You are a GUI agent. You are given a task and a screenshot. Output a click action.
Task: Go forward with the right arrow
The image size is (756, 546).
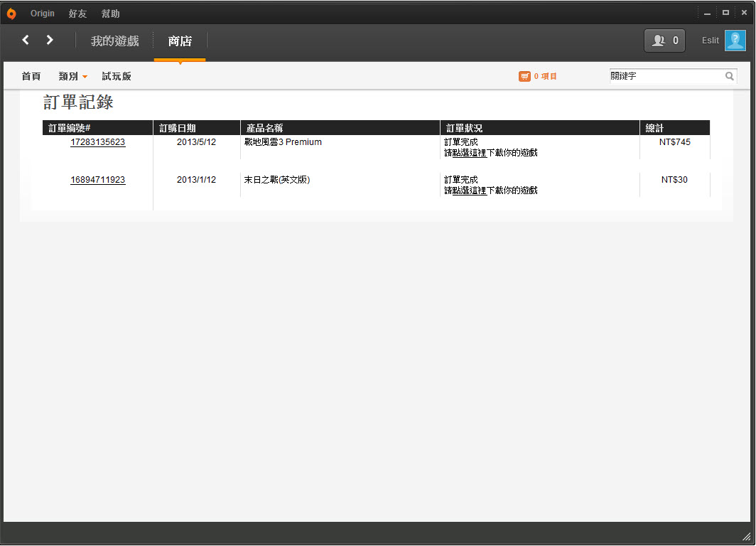[x=50, y=41]
